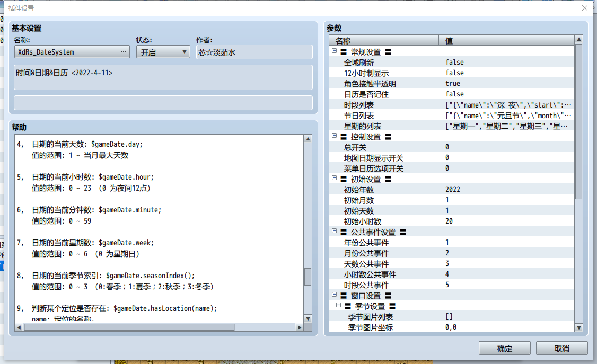Click help text scroll down arrow
Viewport: 597px width, 364px height.
[308, 319]
